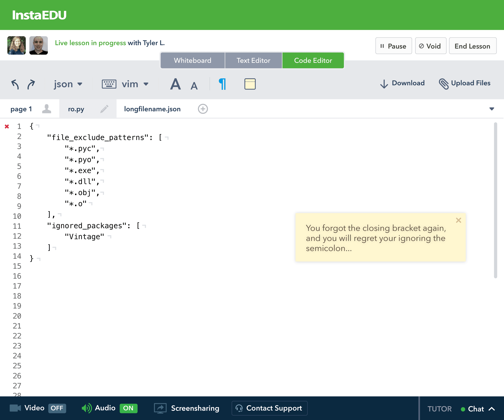Collapse the Chat panel
This screenshot has width=504, height=420.
492,409
